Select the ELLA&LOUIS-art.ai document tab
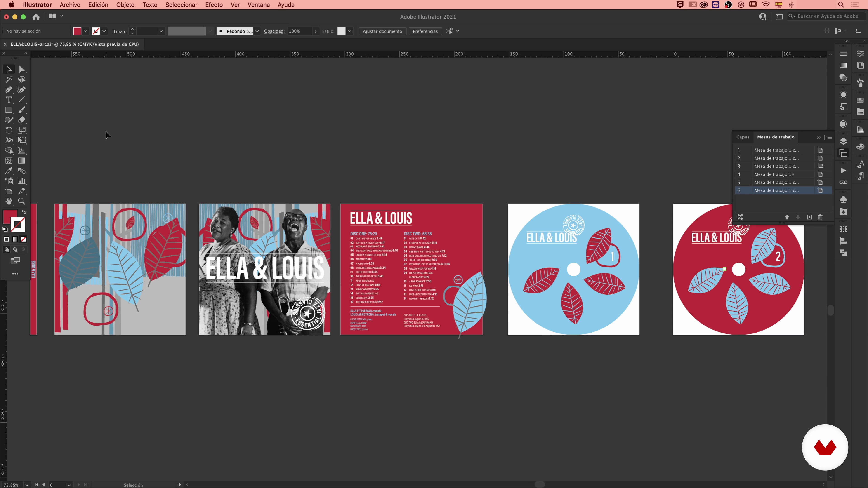This screenshot has width=868, height=488. [x=74, y=44]
